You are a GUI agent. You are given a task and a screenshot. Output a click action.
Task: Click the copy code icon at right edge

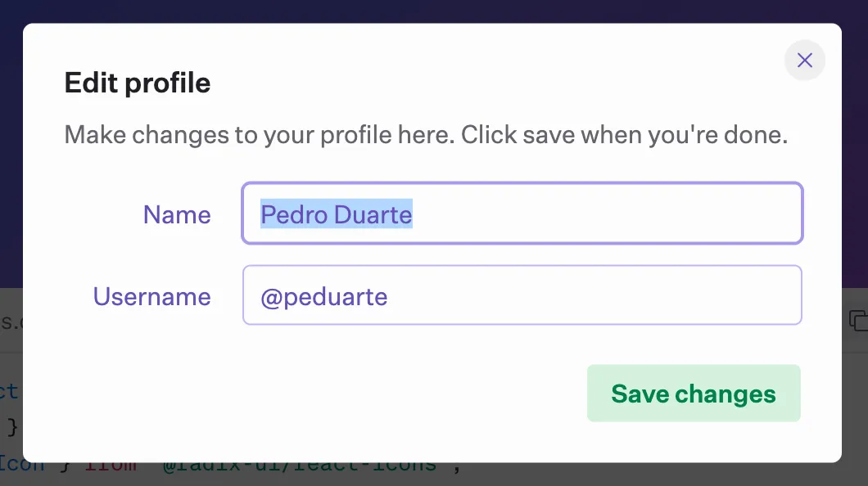(x=858, y=320)
